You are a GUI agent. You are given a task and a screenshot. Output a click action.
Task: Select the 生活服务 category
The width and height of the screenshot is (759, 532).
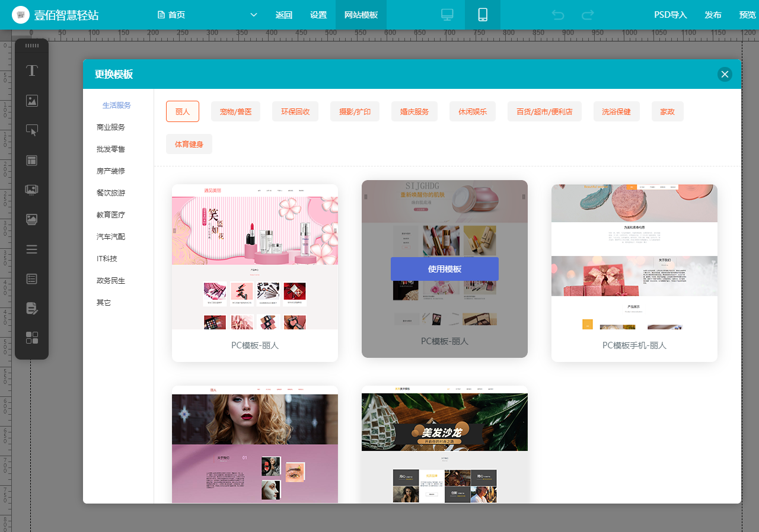117,105
